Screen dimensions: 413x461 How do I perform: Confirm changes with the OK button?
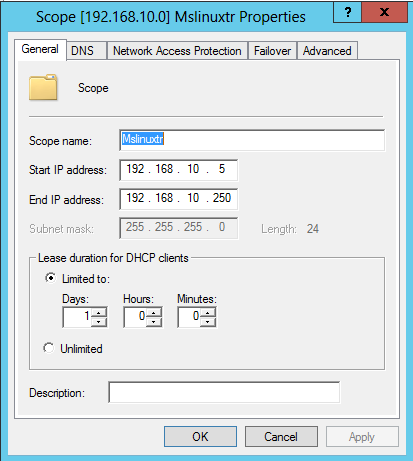tap(200, 436)
